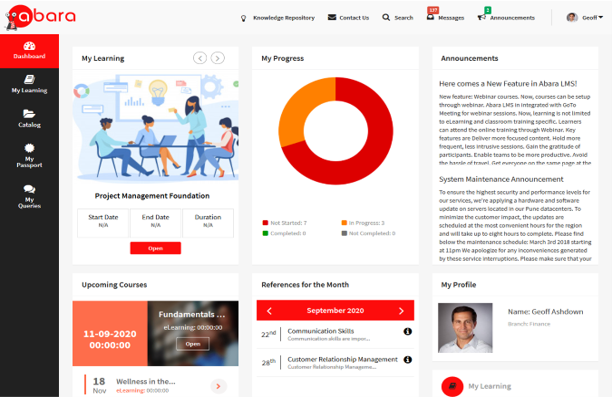Expand the Geoff user dropdown
The height and width of the screenshot is (397, 612).
tap(592, 18)
